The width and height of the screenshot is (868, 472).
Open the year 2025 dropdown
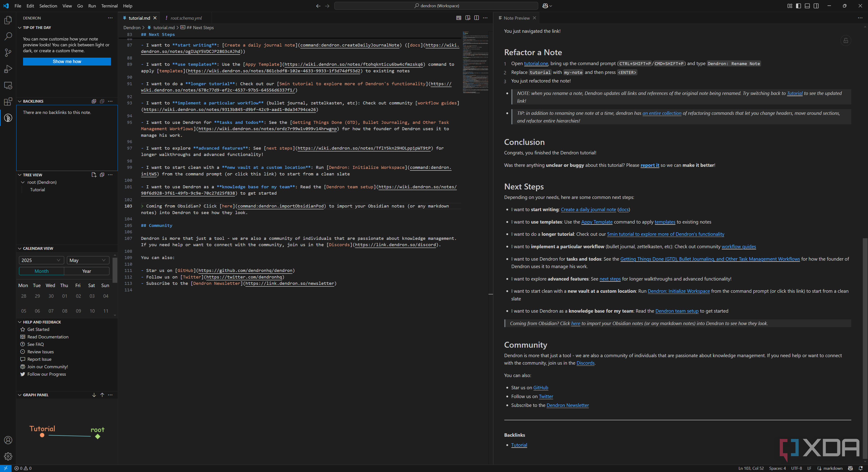[x=41, y=260]
